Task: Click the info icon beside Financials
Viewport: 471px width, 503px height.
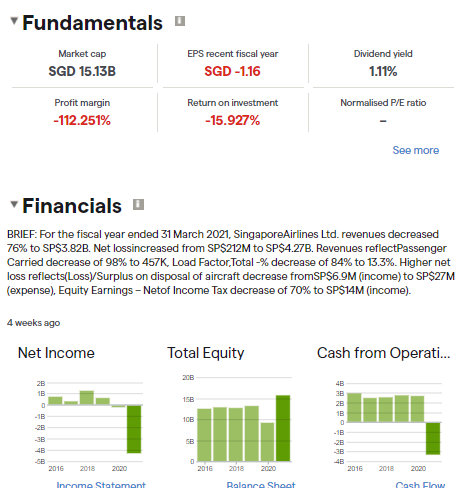Action: [x=139, y=204]
